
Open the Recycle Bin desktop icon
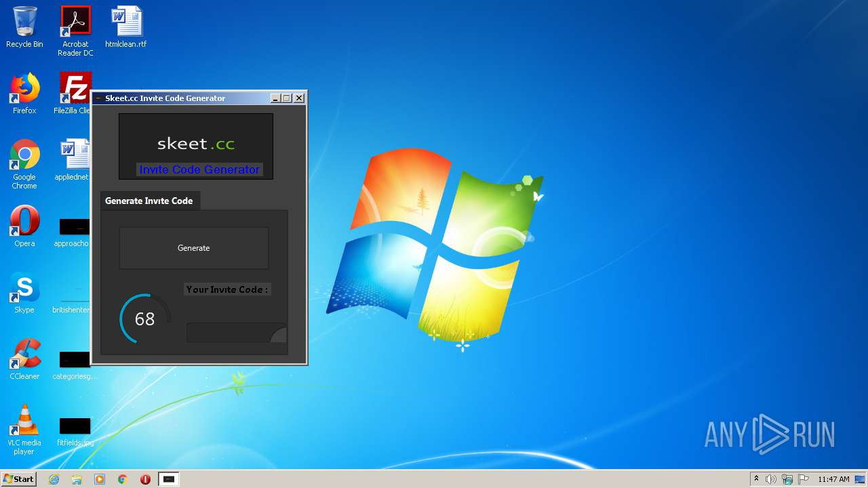[x=24, y=27]
